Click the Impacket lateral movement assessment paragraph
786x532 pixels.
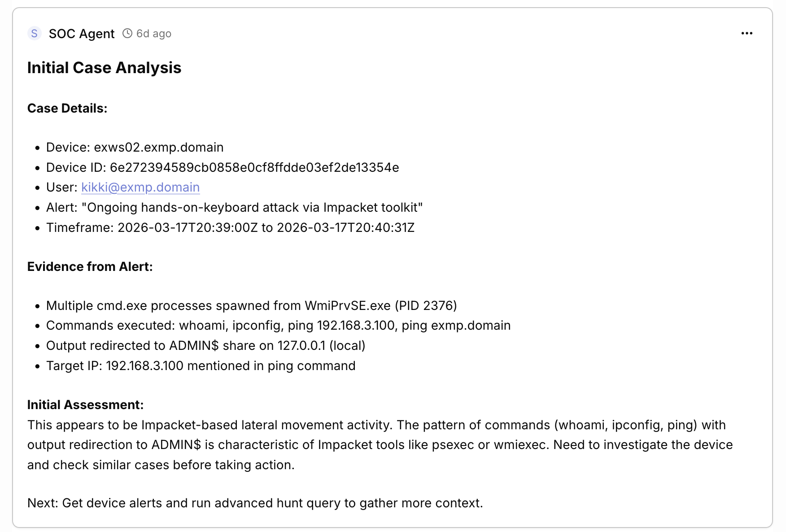pos(380,445)
